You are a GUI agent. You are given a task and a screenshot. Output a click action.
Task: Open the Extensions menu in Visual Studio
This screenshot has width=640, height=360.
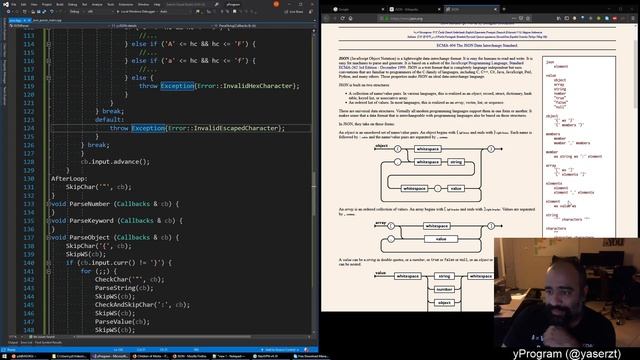(x=126, y=4)
